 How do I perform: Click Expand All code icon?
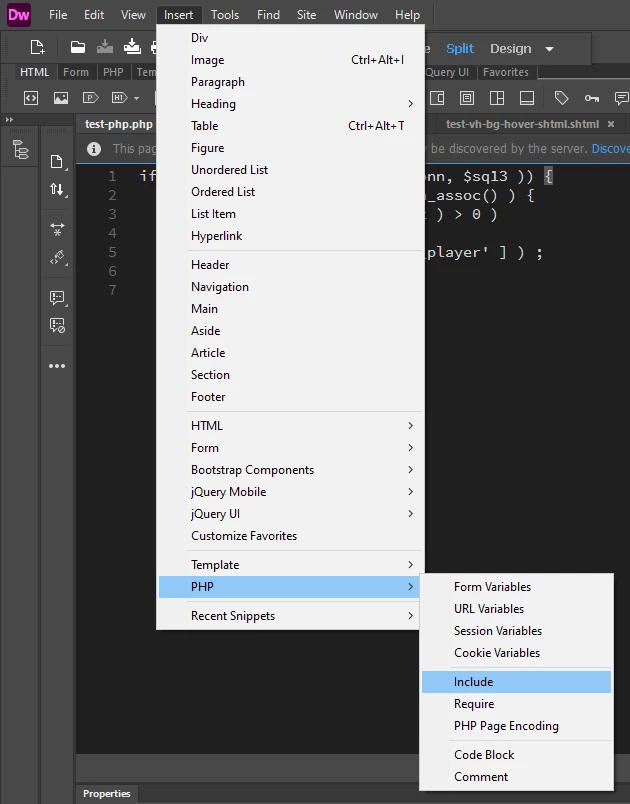[57, 229]
